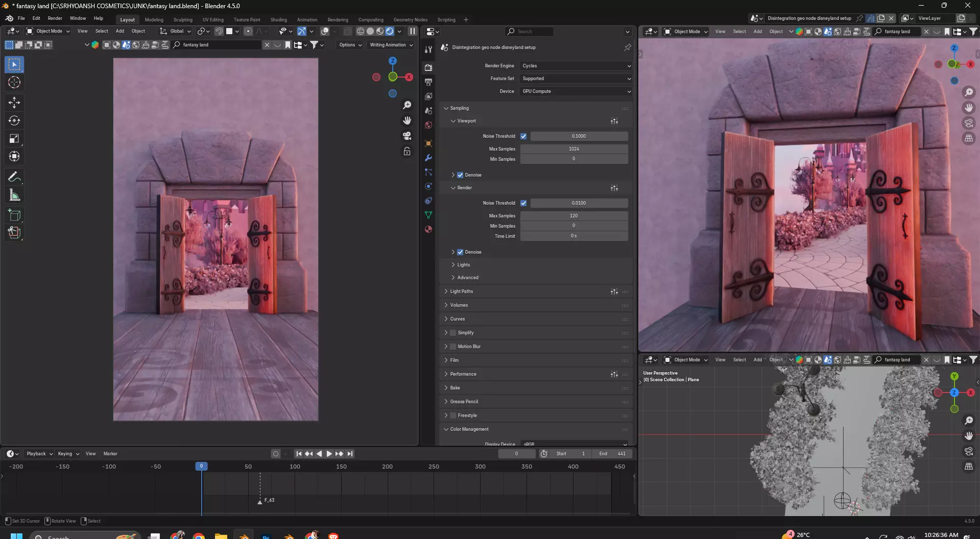Open the View Layer properties tab

[428, 96]
